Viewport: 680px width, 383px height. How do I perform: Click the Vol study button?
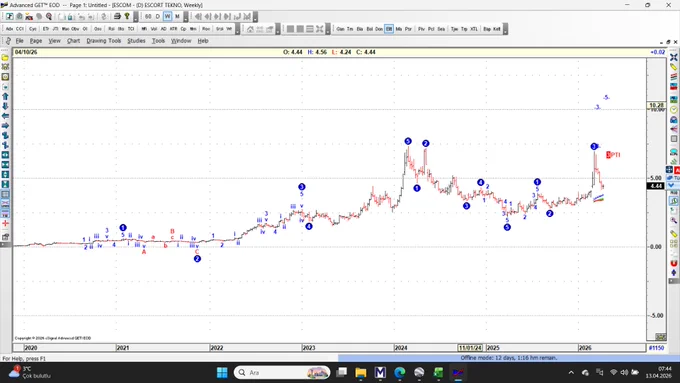(154, 29)
